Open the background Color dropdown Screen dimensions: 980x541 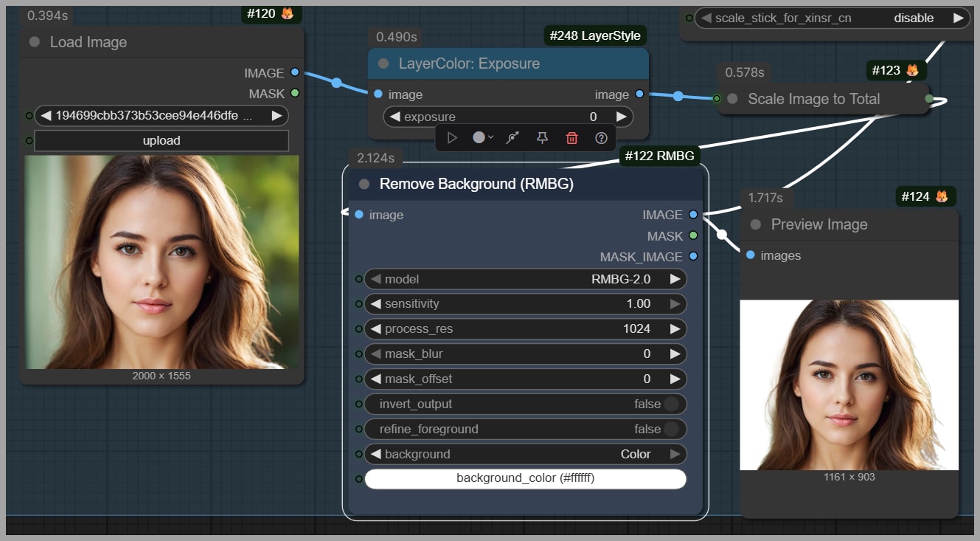pyautogui.click(x=525, y=454)
